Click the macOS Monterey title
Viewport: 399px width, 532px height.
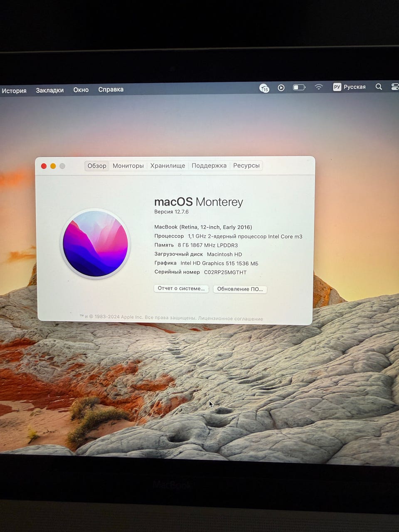(199, 202)
